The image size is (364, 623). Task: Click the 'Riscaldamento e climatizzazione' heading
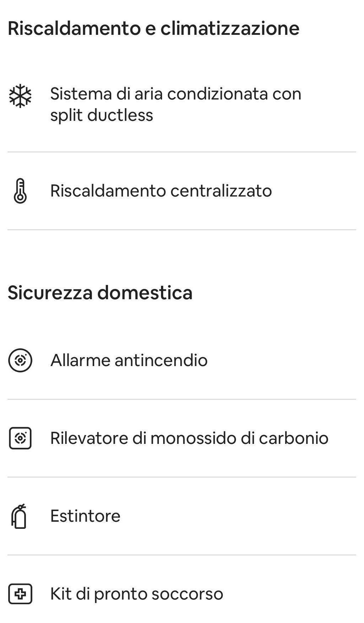click(154, 28)
